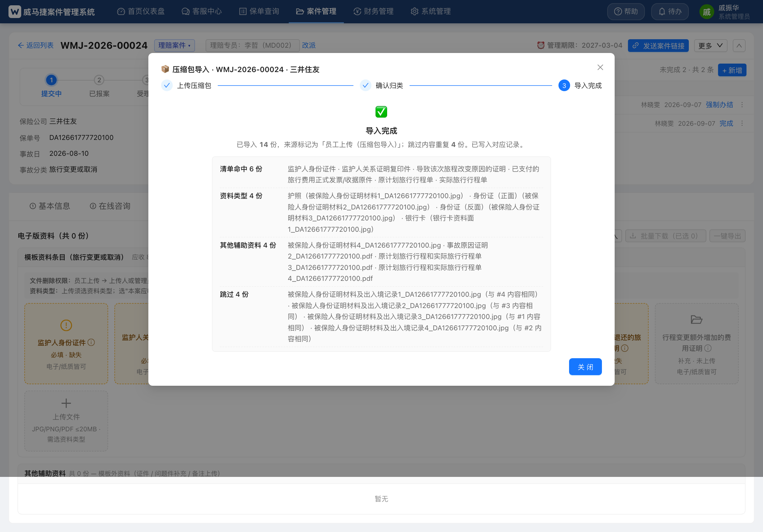
Task: Select the 案件管理 navigation item
Action: pos(316,11)
